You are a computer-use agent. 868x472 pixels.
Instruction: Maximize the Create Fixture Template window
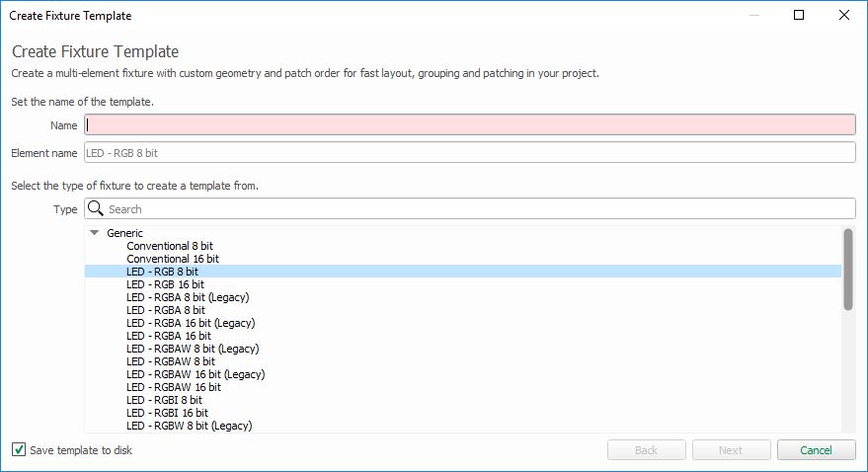tap(799, 15)
